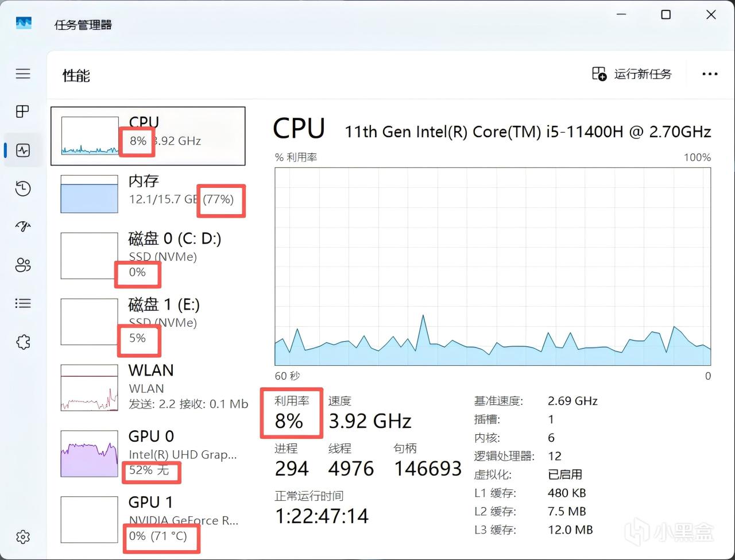Open the Services puzzle icon
This screenshot has width=735, height=560.
[x=23, y=342]
